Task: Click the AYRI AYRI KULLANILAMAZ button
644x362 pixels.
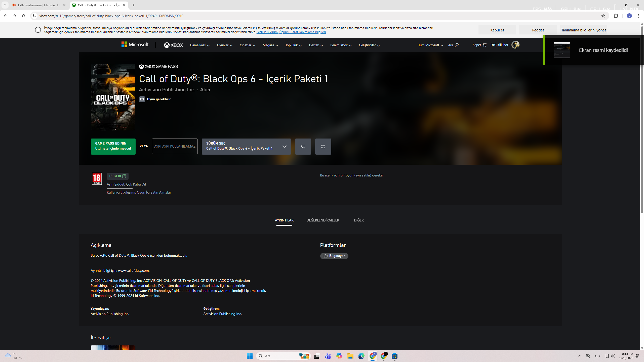Action: [175, 146]
